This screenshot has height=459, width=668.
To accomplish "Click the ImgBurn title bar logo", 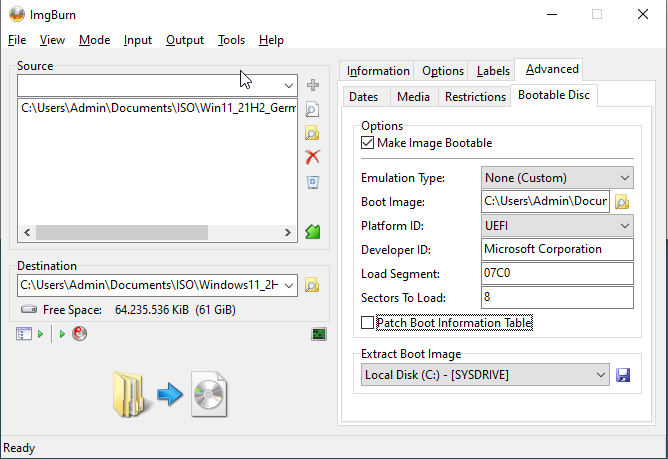I will (x=17, y=14).
